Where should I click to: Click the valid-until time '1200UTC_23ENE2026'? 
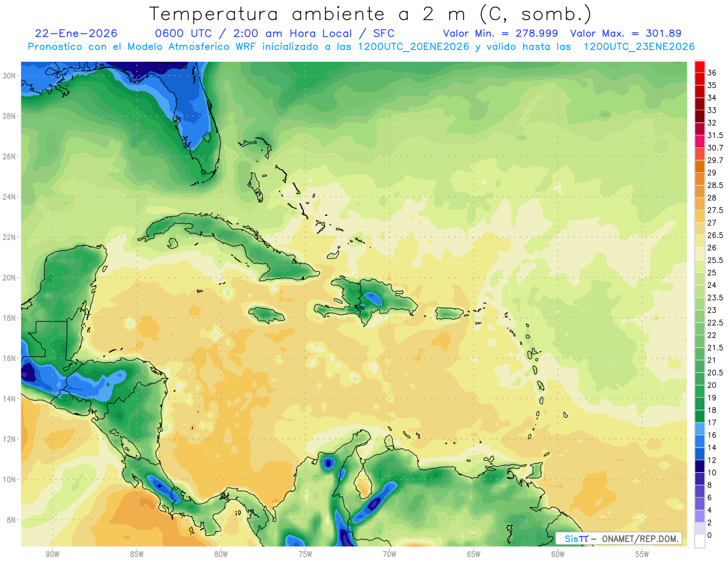(639, 47)
